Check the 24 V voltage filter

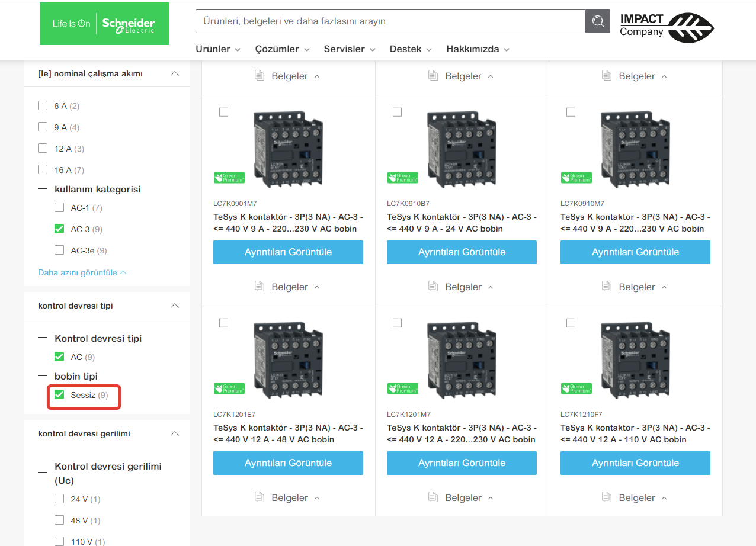coord(59,499)
